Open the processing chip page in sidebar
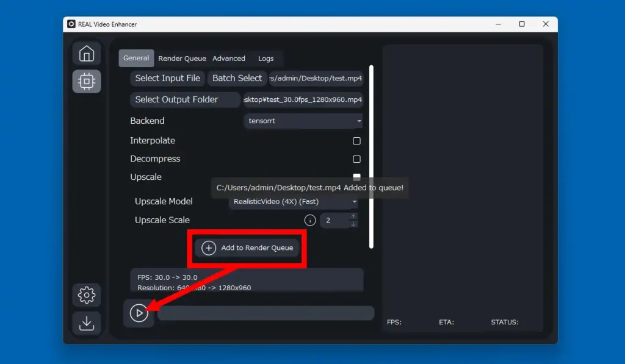The height and width of the screenshot is (364, 625). 87,81
